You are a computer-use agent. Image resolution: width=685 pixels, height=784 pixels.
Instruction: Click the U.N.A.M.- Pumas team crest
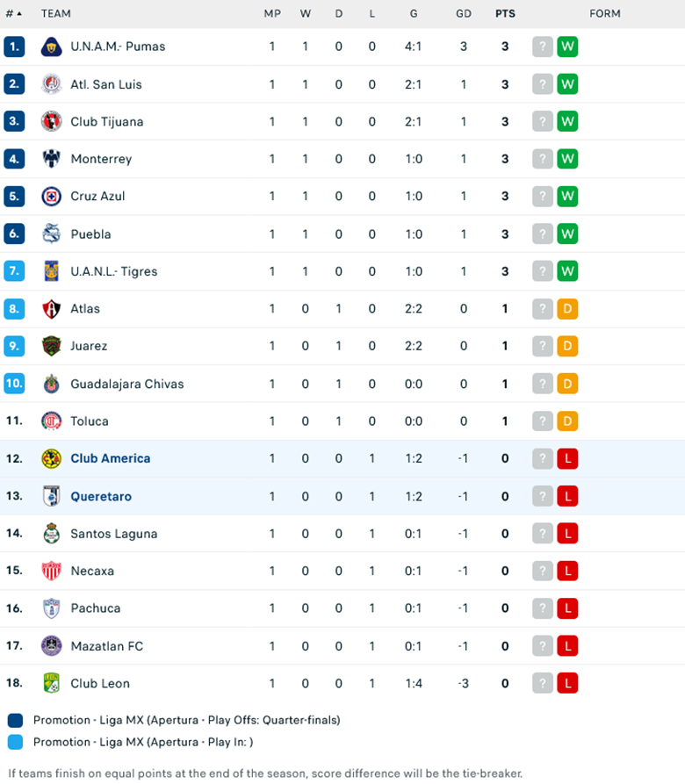[51, 47]
